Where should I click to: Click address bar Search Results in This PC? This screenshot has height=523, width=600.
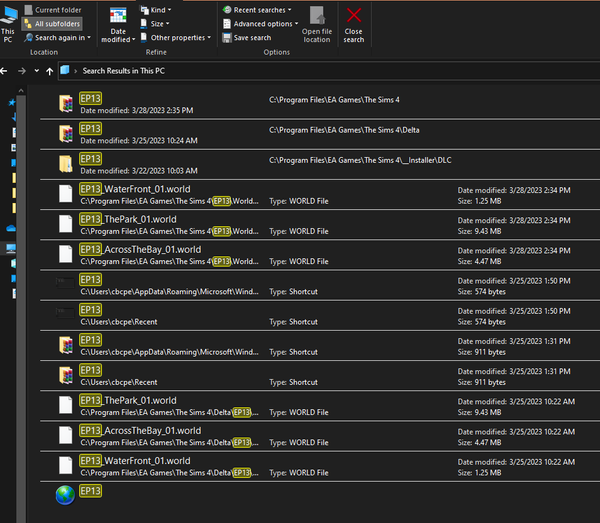(x=124, y=71)
